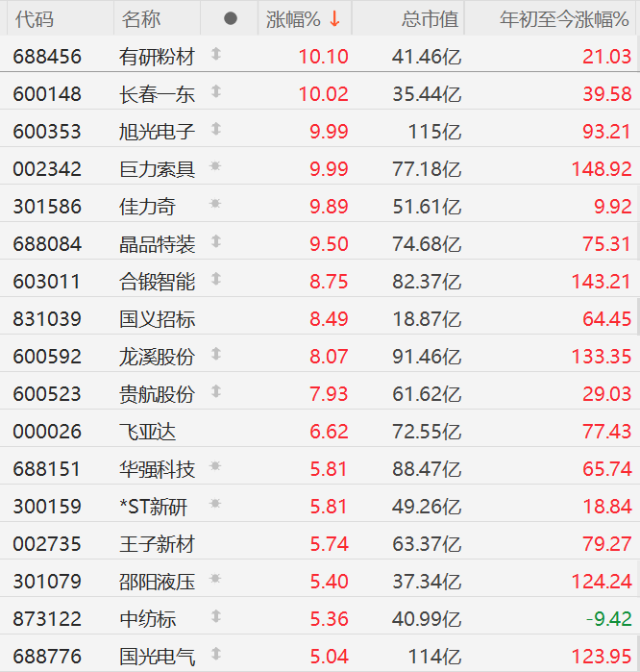Select stock code 688456

(47, 57)
